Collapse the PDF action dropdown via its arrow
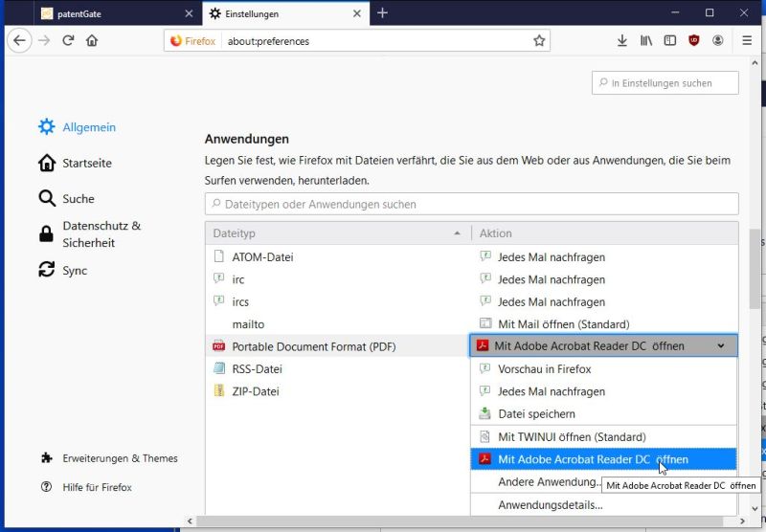Viewport: 766px width, 532px height. (721, 346)
